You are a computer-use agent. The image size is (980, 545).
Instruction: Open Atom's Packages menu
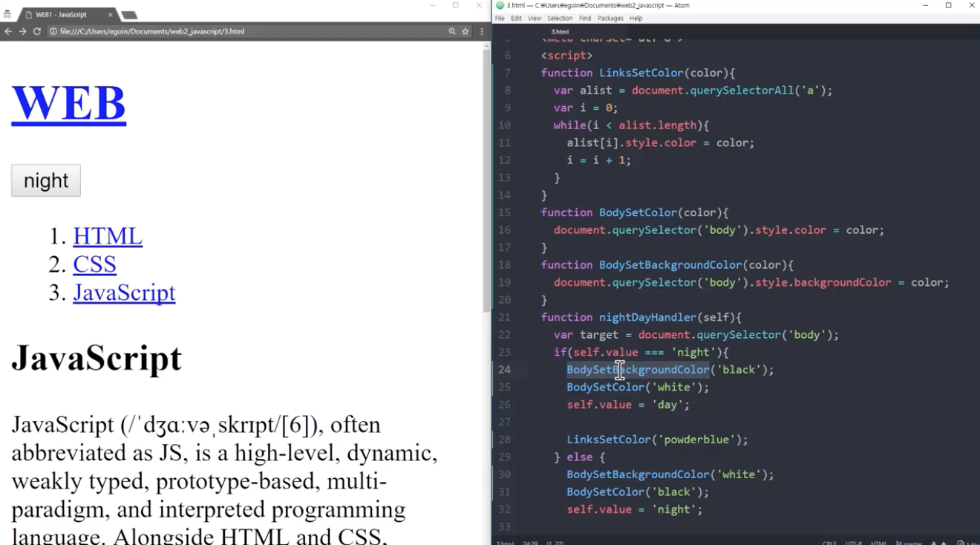610,19
